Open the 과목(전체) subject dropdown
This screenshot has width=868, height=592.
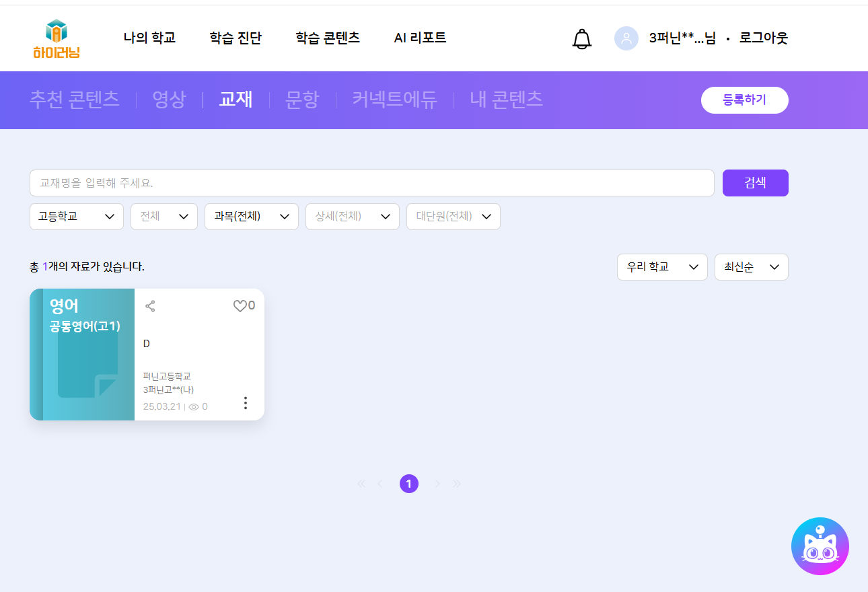[x=251, y=217]
